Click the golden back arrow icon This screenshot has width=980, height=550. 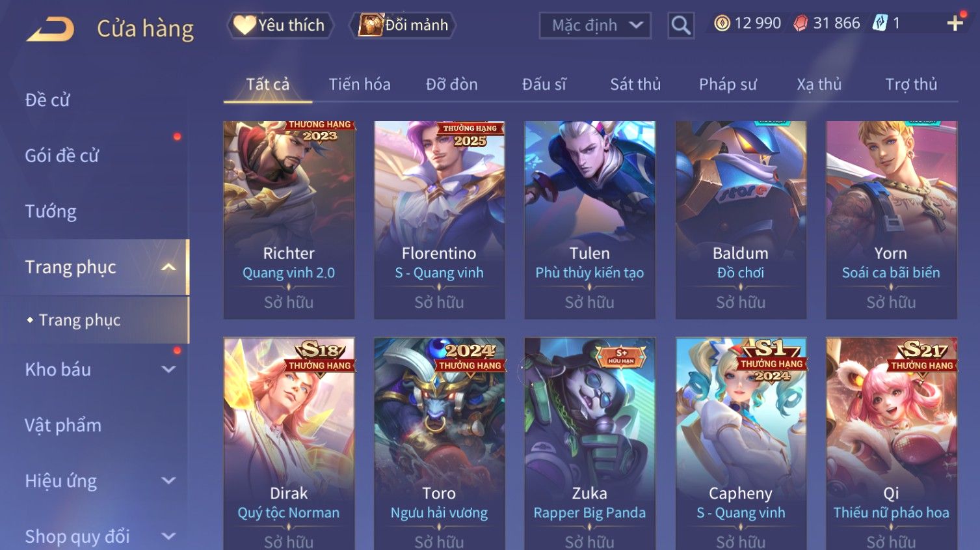(x=50, y=29)
